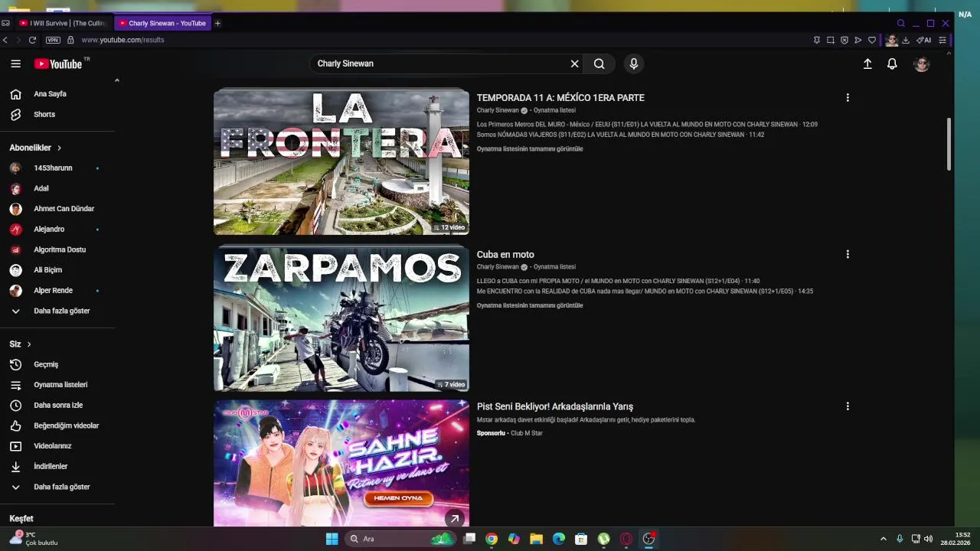Open the YouTube hamburger guide menu

pos(15,64)
